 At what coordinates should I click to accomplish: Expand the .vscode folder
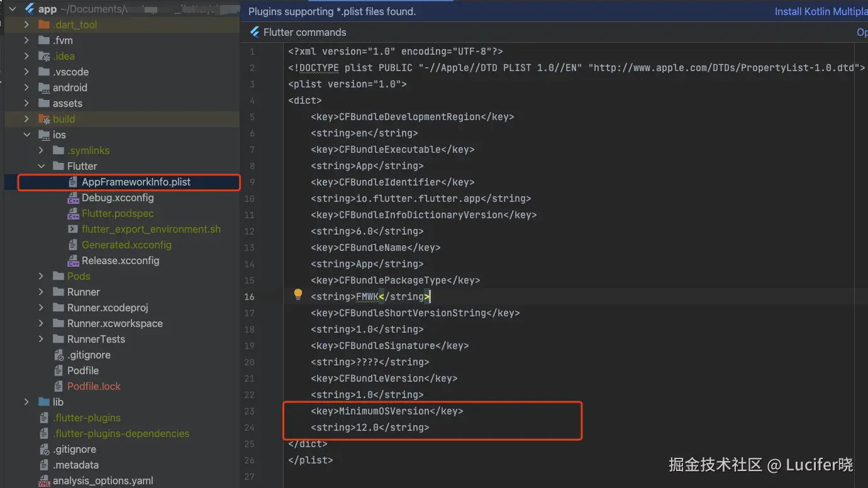tap(26, 72)
